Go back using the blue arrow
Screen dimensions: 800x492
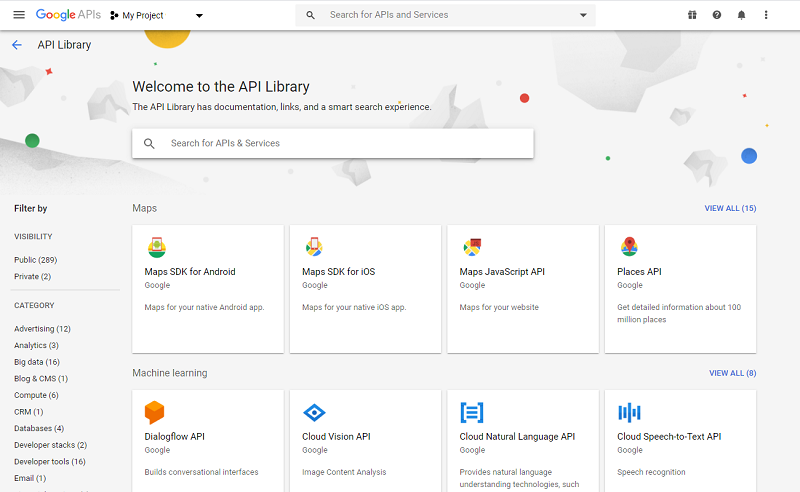[17, 45]
